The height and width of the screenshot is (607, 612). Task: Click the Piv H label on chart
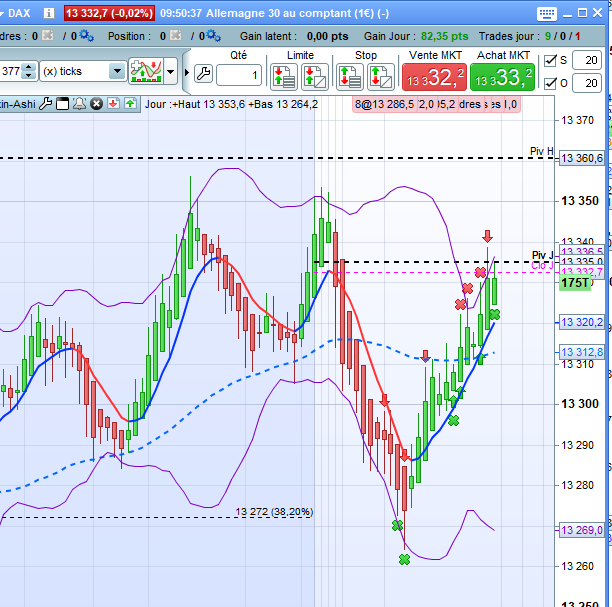[x=541, y=151]
